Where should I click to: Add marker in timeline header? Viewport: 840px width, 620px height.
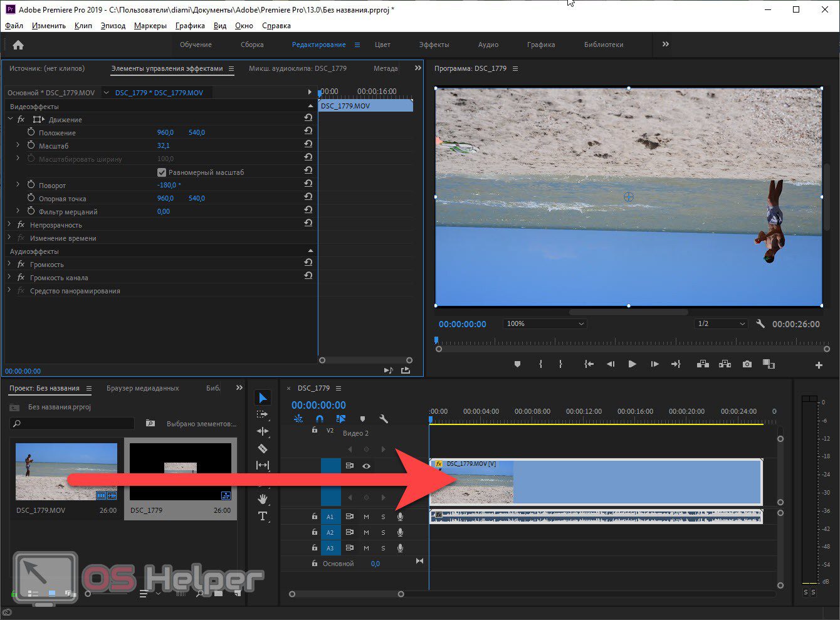[362, 419]
